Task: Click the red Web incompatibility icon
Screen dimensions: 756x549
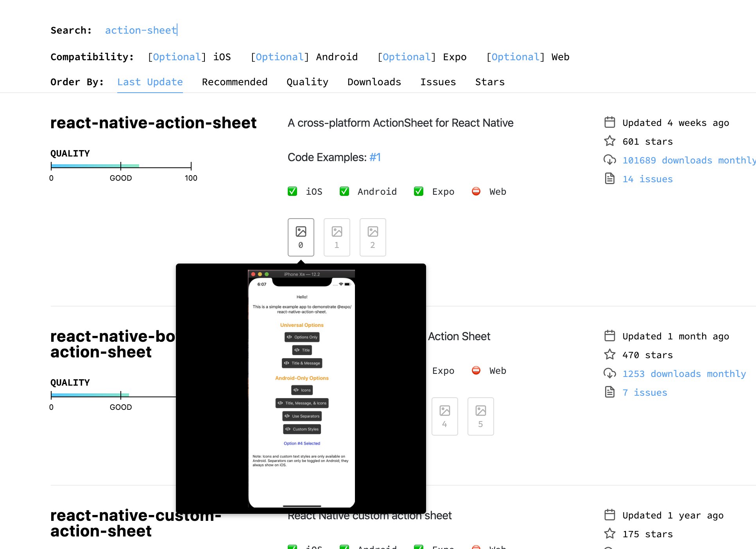Action: pos(476,191)
